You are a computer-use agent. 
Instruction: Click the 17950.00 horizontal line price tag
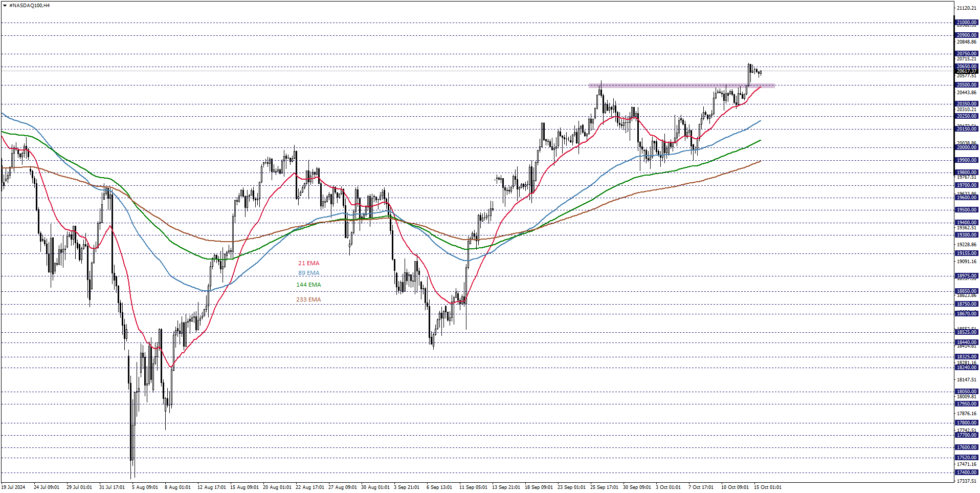click(966, 404)
